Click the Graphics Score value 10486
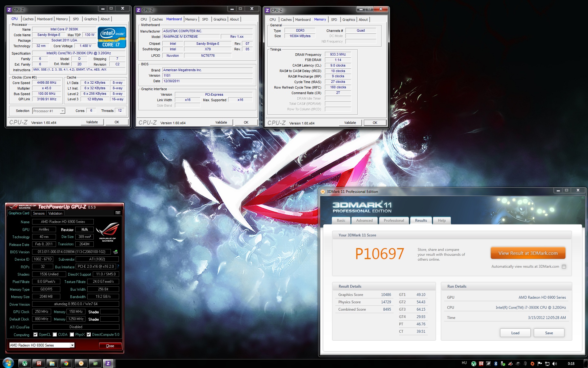This screenshot has width=588, height=368. coord(386,295)
